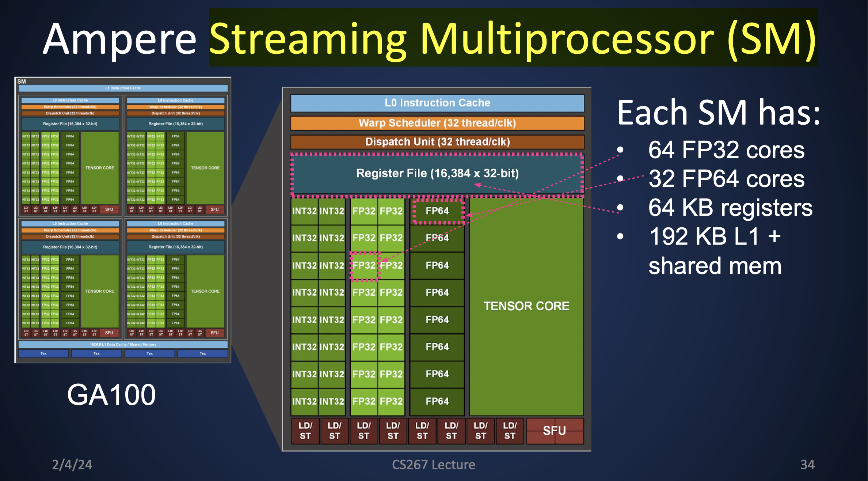Click the leftmost Tex block
This screenshot has width=868, height=481.
pos(43,353)
